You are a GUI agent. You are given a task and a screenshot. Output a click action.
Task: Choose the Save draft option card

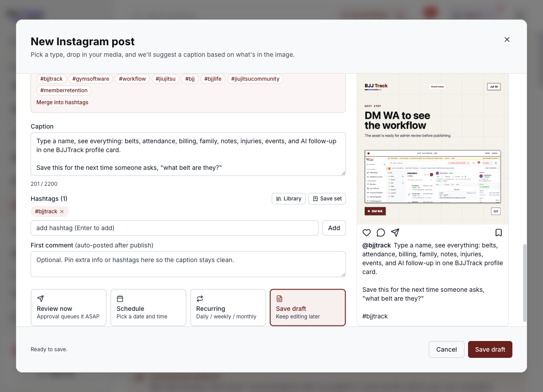tap(307, 308)
